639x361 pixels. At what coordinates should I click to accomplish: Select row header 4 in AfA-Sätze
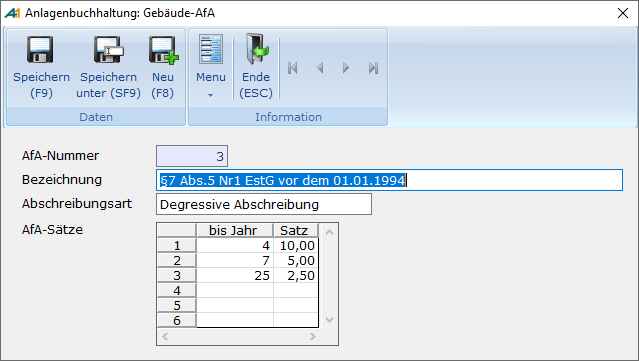click(x=176, y=290)
